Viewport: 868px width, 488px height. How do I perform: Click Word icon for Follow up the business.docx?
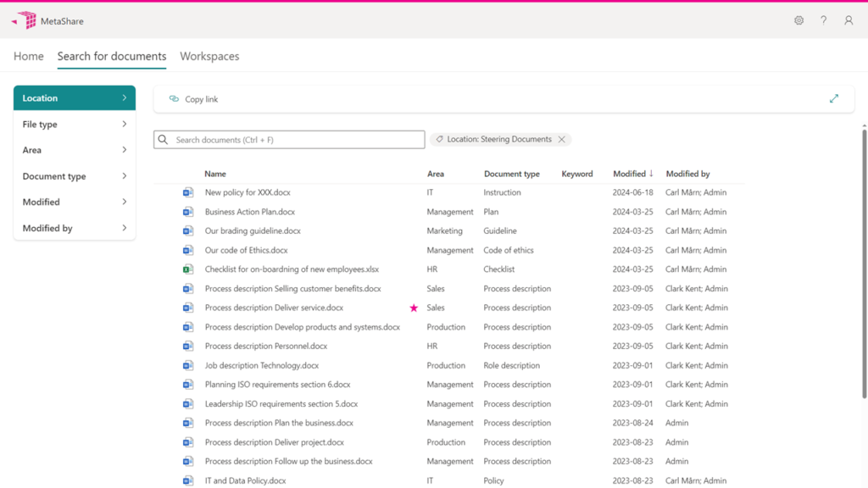[x=188, y=462]
